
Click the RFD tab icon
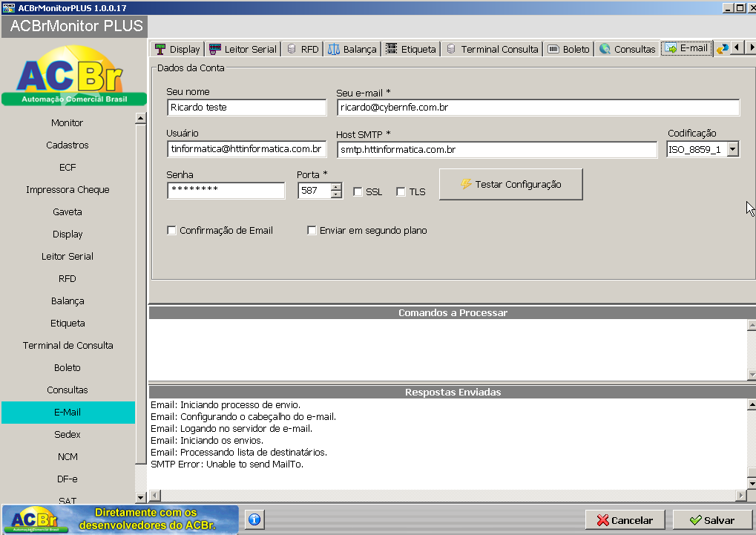coord(292,49)
